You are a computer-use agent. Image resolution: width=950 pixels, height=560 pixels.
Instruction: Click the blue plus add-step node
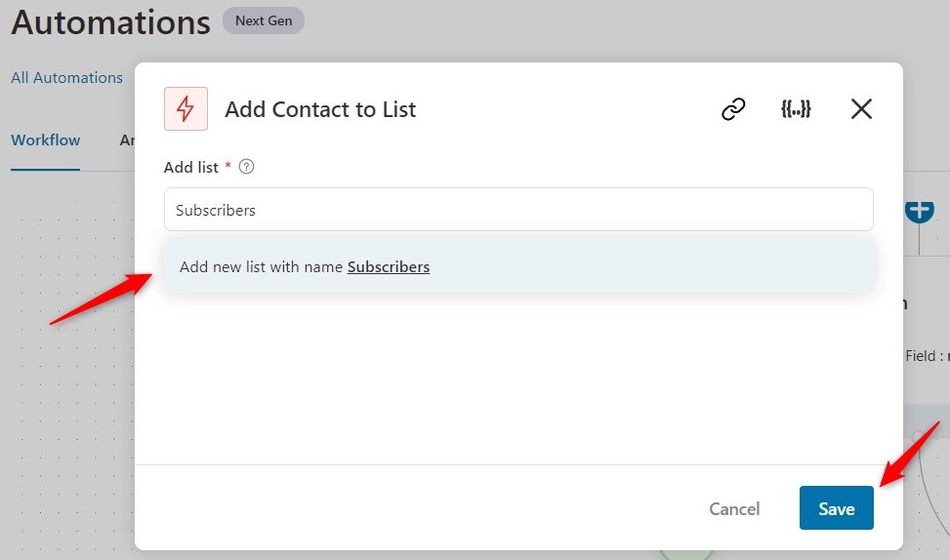point(919,212)
